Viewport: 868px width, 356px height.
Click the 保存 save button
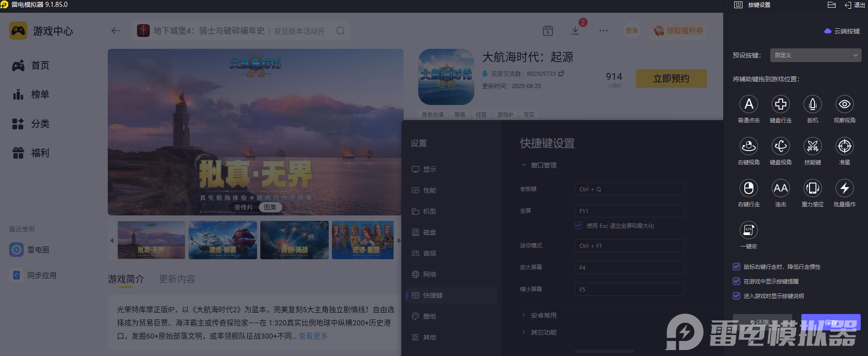click(831, 322)
